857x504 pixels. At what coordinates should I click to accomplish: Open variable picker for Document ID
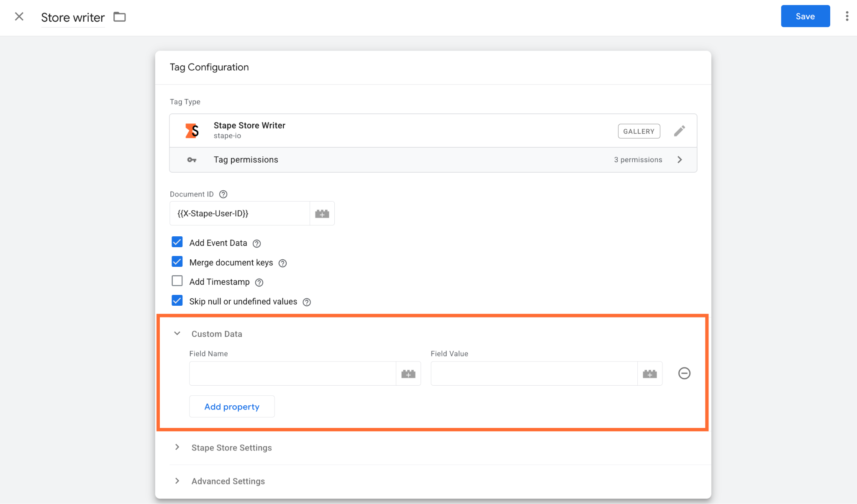point(322,214)
